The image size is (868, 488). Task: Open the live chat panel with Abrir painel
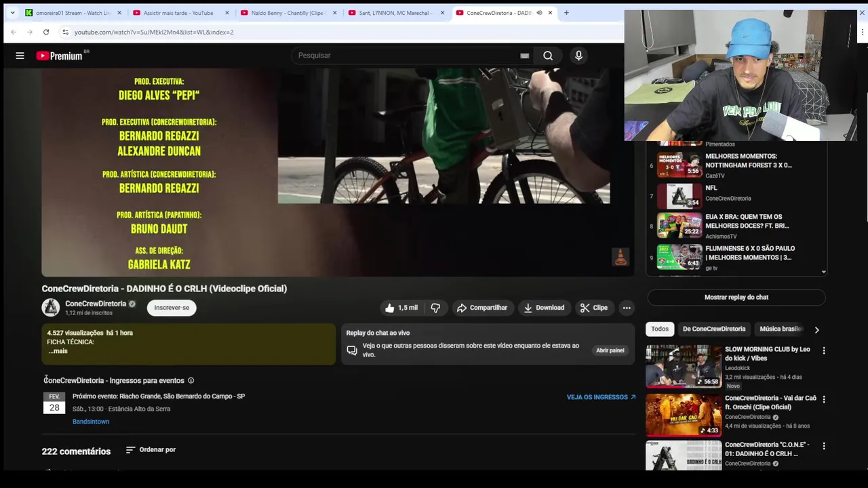tap(610, 350)
